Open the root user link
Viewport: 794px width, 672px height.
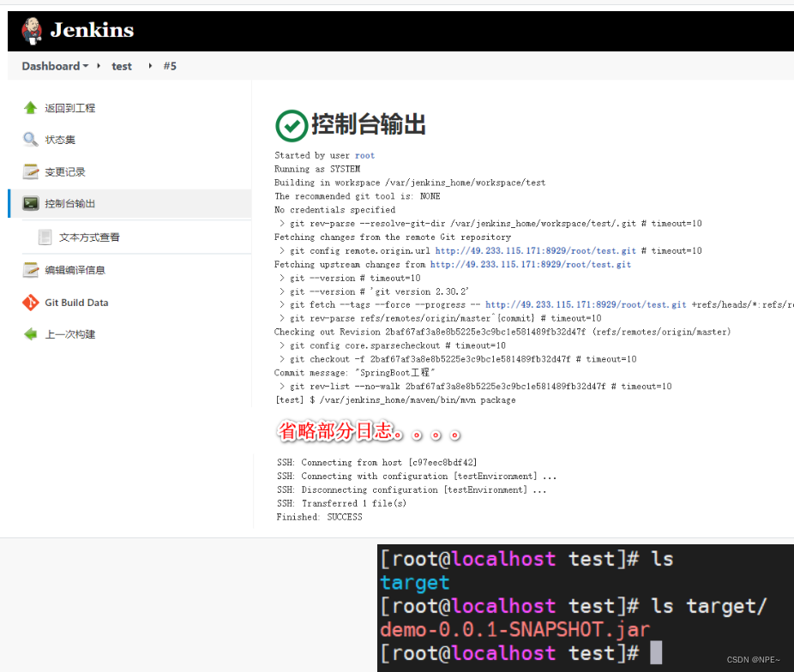[364, 155]
